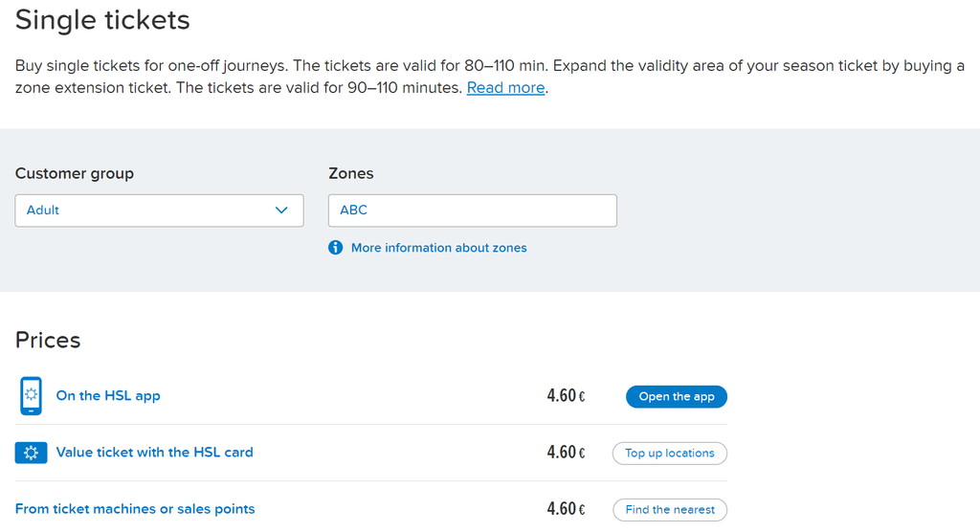The image size is (980, 532).
Task: Expand the Customer group chevron arrow
Action: click(x=281, y=211)
